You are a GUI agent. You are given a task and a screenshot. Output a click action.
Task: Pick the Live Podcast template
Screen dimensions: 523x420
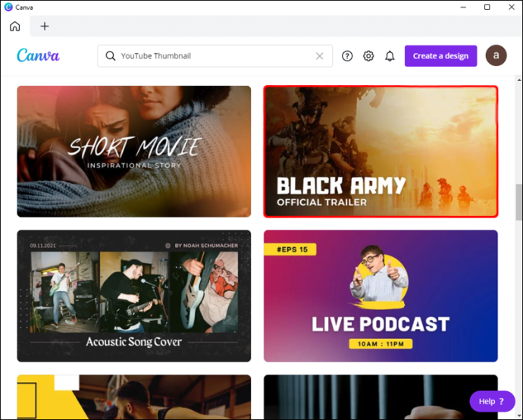point(381,296)
